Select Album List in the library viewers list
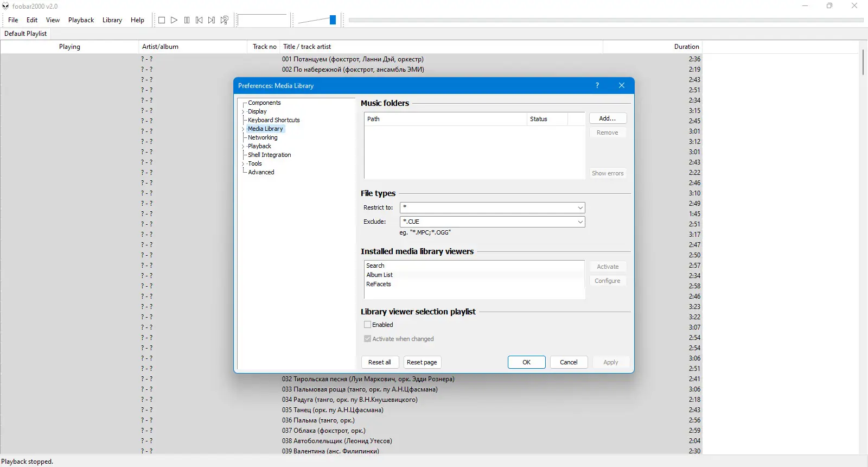868x467 pixels. [474, 275]
